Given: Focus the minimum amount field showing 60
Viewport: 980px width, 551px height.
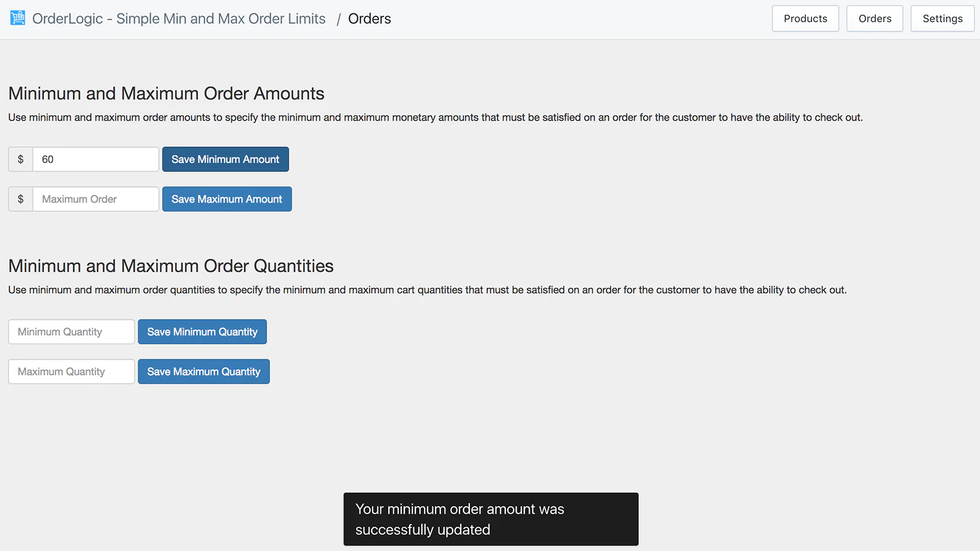Looking at the screenshot, I should pyautogui.click(x=96, y=160).
